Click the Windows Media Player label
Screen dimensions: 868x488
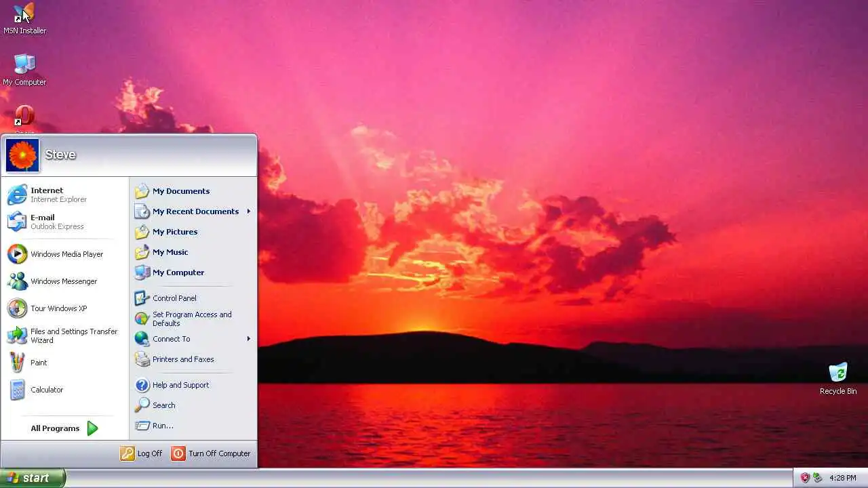(x=67, y=254)
